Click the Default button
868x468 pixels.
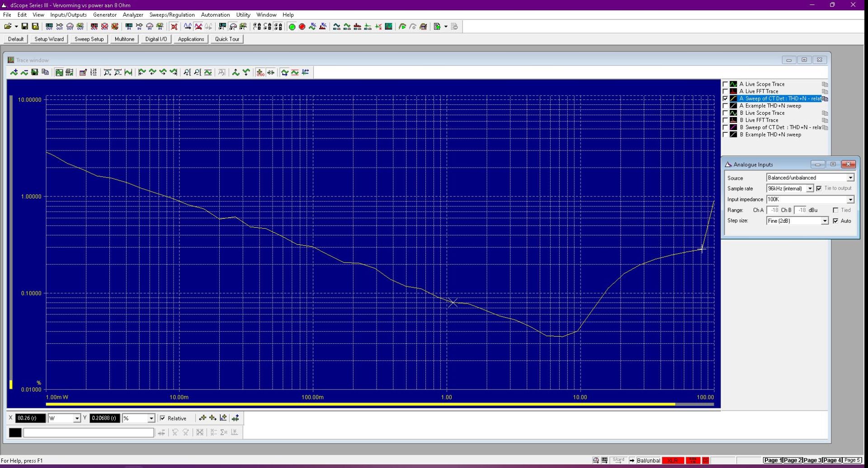pos(16,39)
